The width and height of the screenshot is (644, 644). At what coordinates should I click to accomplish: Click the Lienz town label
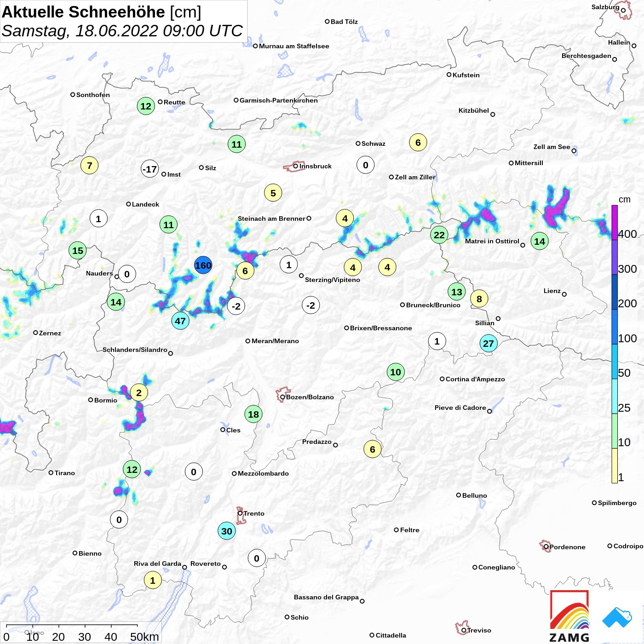[x=552, y=291]
